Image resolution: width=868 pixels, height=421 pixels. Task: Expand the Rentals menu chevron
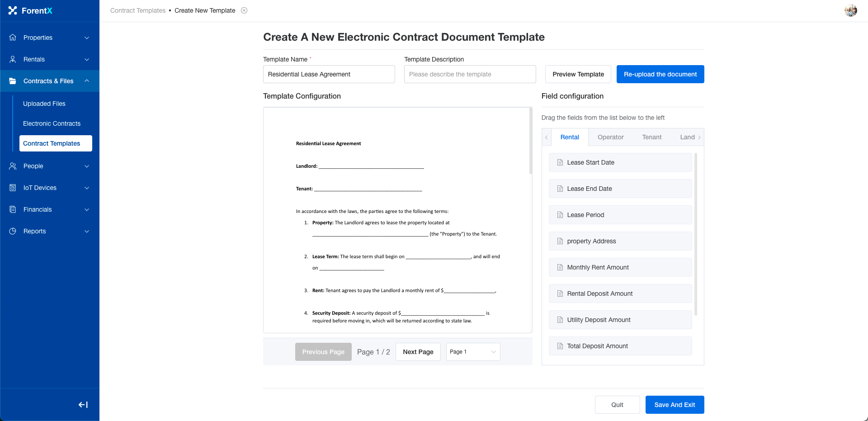tap(87, 59)
